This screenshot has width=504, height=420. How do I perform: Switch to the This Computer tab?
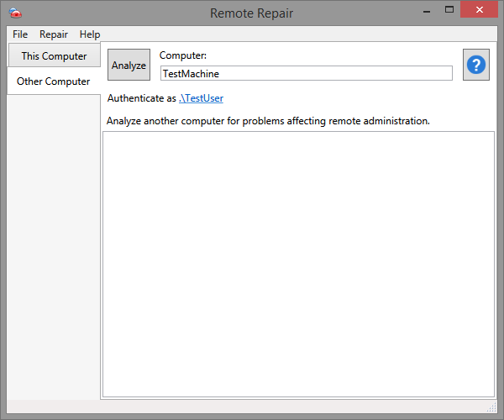(x=54, y=56)
